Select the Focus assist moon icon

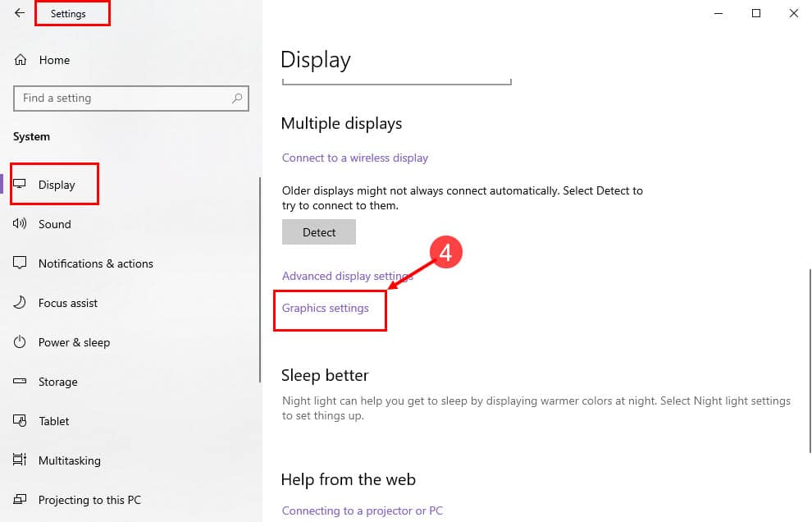20,303
